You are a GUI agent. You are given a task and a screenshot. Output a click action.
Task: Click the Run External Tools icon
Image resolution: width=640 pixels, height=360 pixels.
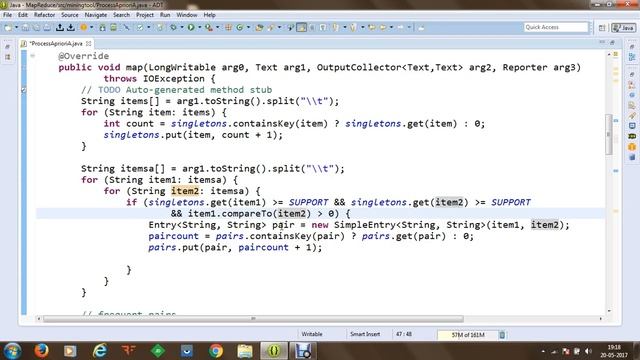click(x=209, y=27)
